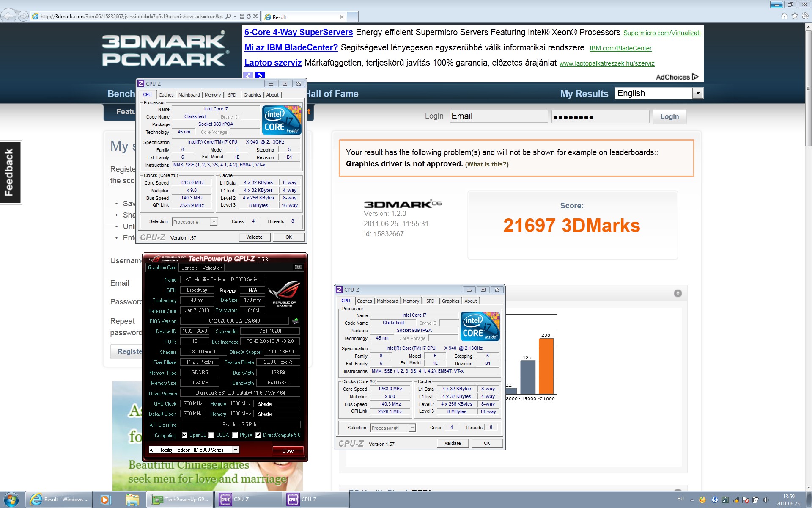This screenshot has height=508, width=812.
Task: Click the colorful palette tray icon
Action: click(x=702, y=500)
